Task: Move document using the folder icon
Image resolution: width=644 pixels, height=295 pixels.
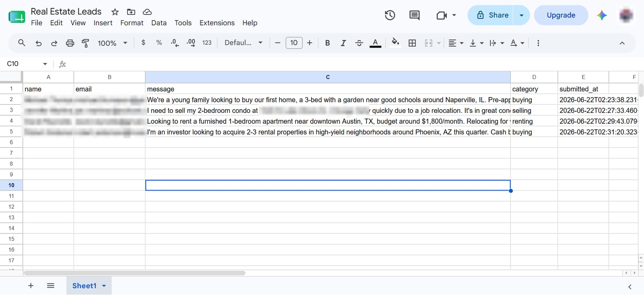Action: click(131, 12)
